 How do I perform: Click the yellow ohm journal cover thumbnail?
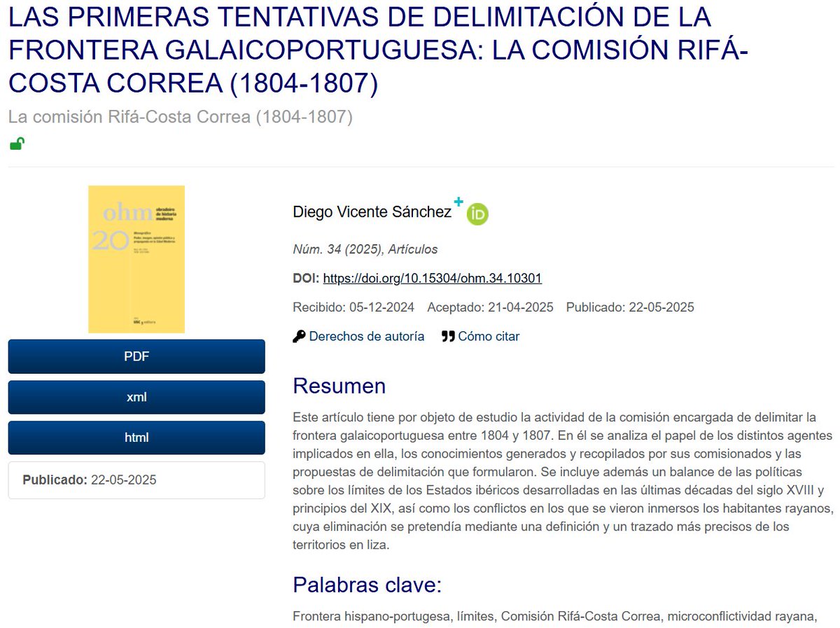[x=136, y=259]
